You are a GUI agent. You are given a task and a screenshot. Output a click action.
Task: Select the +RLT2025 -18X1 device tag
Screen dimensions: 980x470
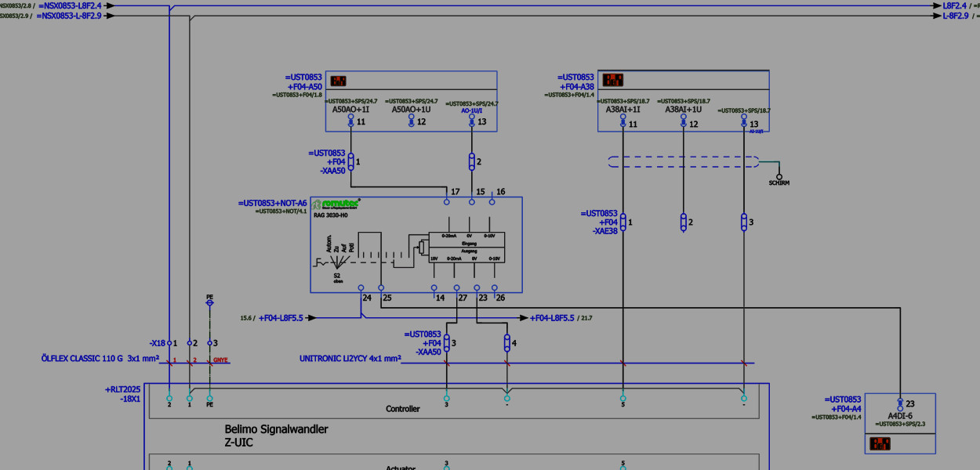click(x=123, y=394)
